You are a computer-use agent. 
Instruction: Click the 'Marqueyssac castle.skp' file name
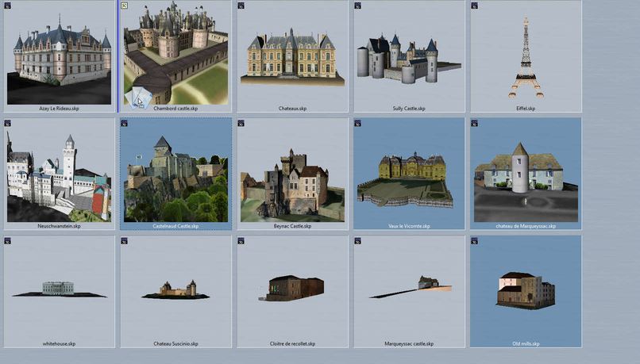point(410,343)
